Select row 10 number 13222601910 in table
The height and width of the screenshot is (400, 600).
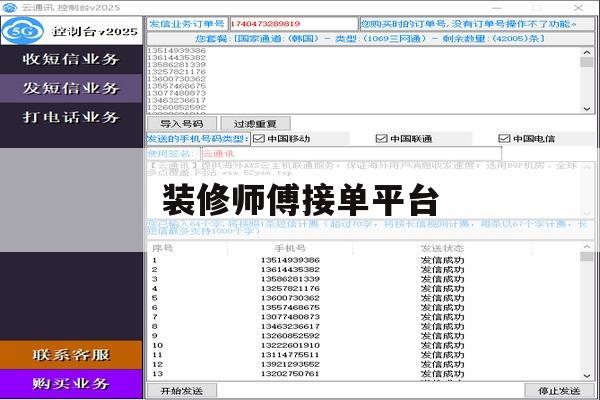coord(290,345)
